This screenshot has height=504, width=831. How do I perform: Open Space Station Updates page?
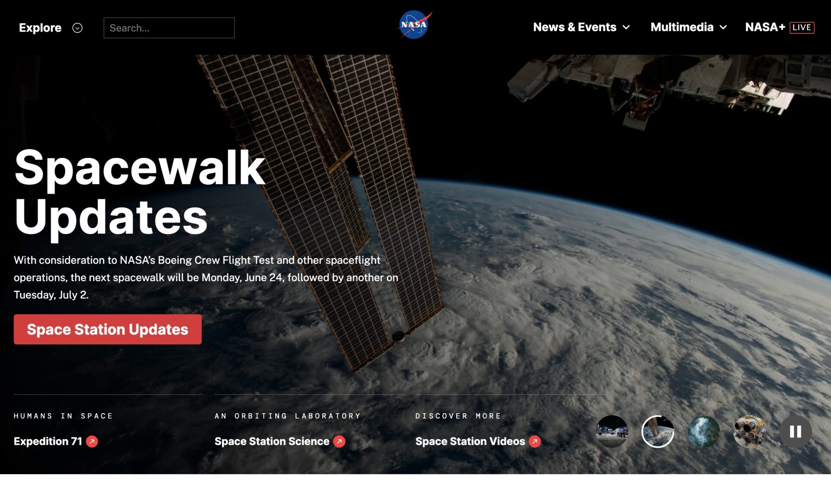107,329
